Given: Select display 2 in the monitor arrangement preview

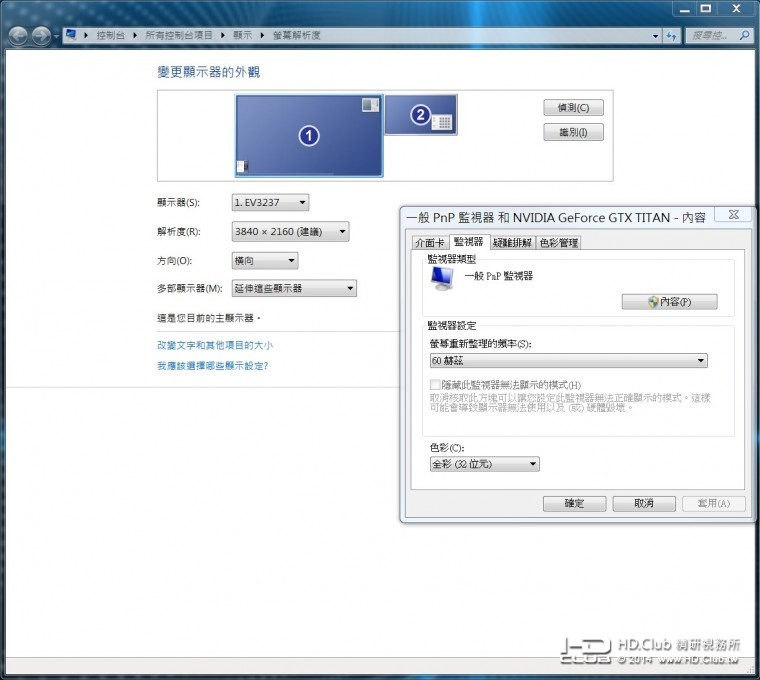Looking at the screenshot, I should pos(421,115).
